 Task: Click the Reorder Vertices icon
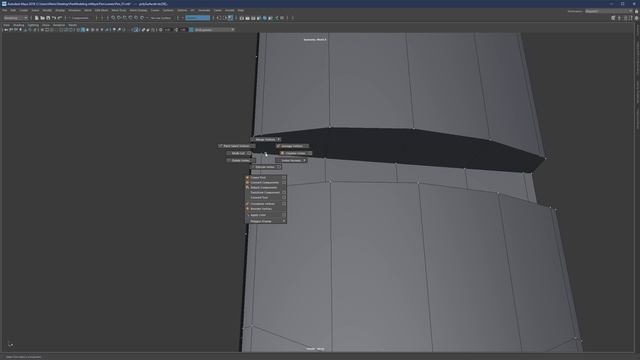[x=247, y=209]
